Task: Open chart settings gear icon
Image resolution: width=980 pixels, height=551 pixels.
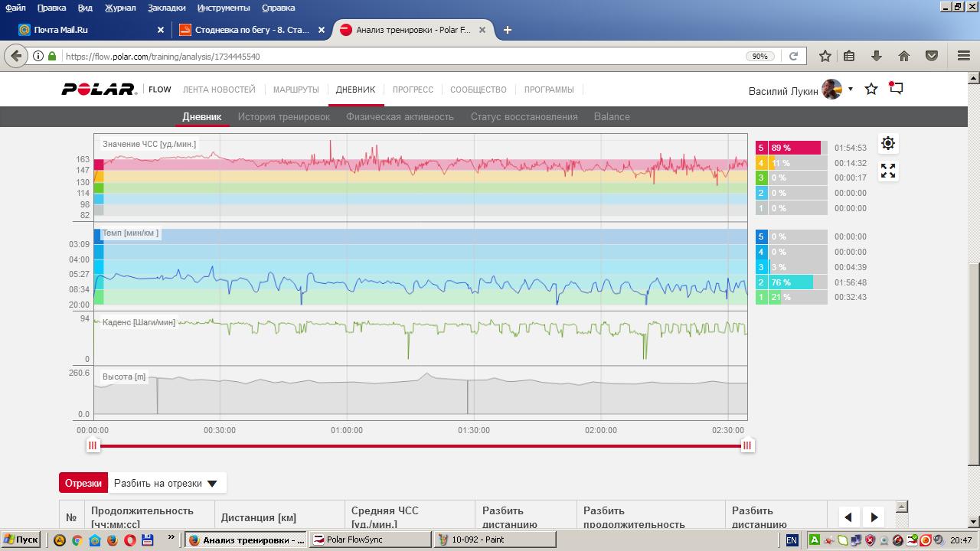Action: tap(888, 143)
